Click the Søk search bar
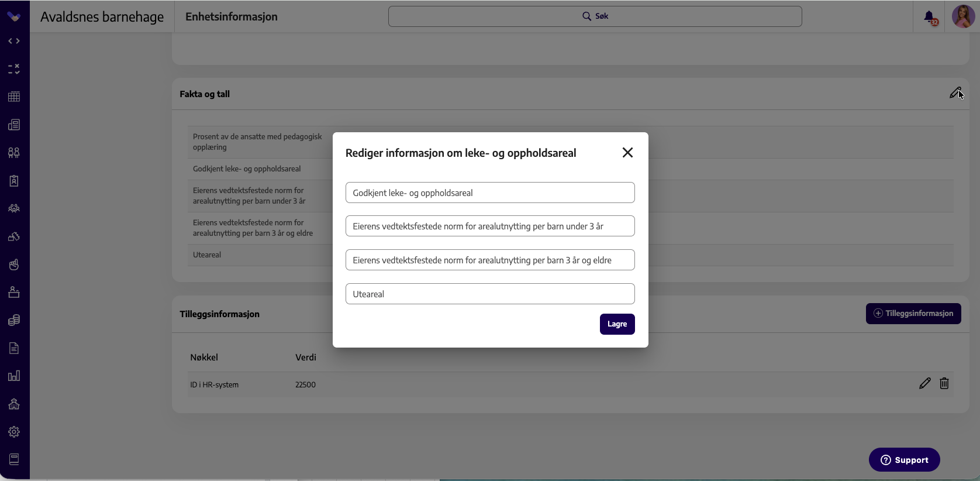Viewport: 980px width, 481px height. [x=595, y=16]
